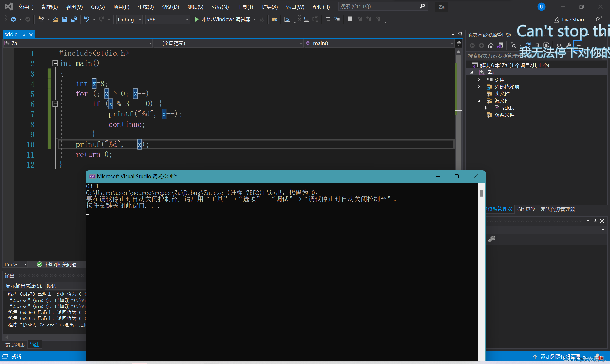Screen dimensions: 610x364
Task: Click the debug console vertical scrollbar thumb
Action: click(x=482, y=193)
